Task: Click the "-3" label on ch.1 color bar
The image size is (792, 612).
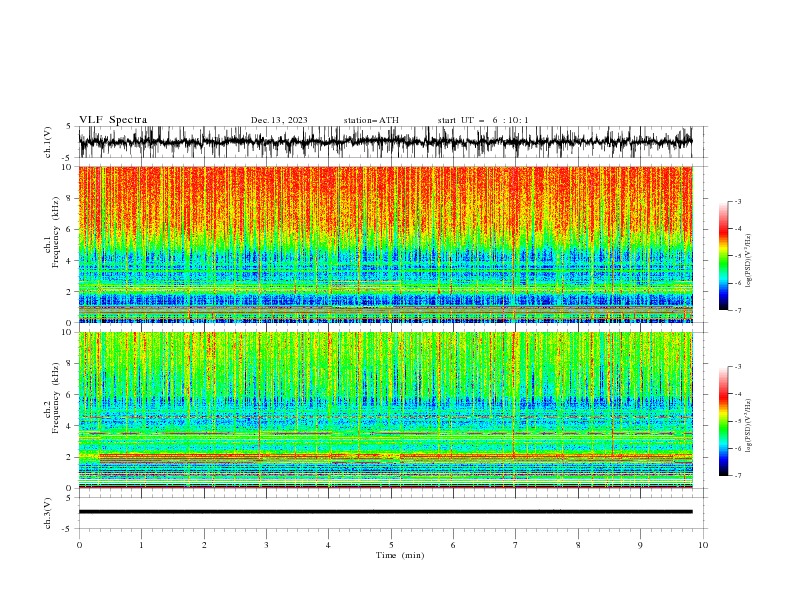Action: pyautogui.click(x=738, y=201)
